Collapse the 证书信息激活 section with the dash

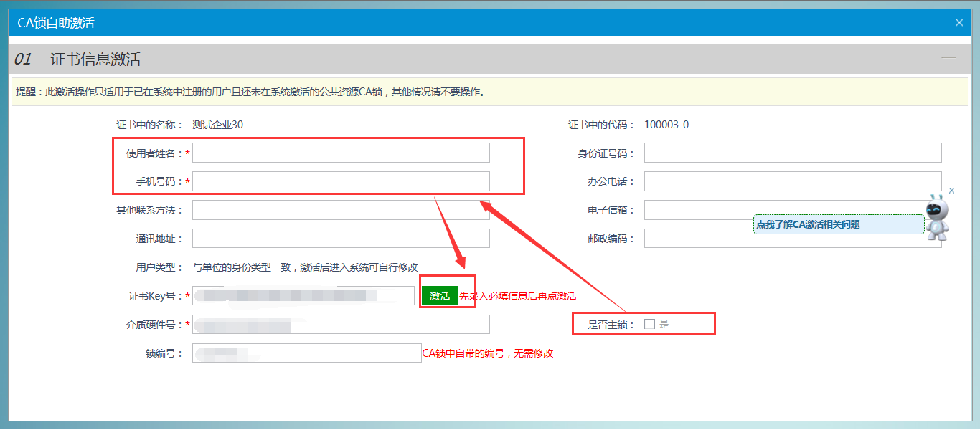pyautogui.click(x=948, y=58)
